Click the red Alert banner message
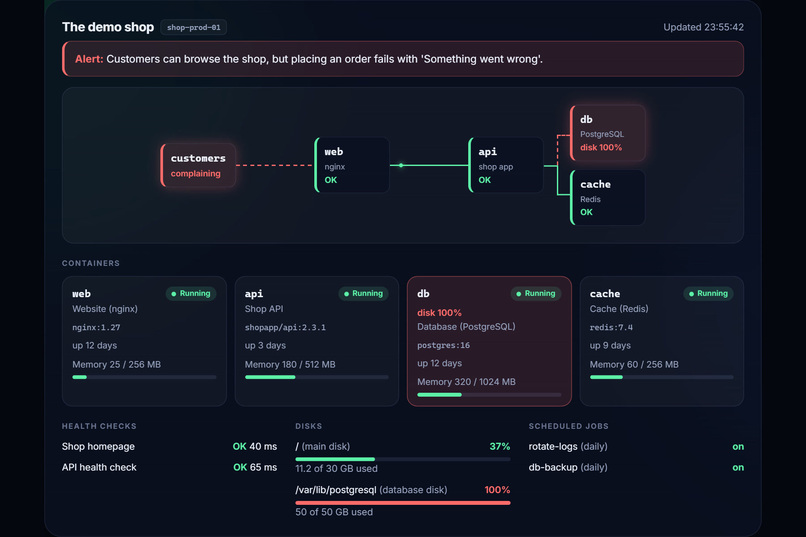 click(x=403, y=59)
